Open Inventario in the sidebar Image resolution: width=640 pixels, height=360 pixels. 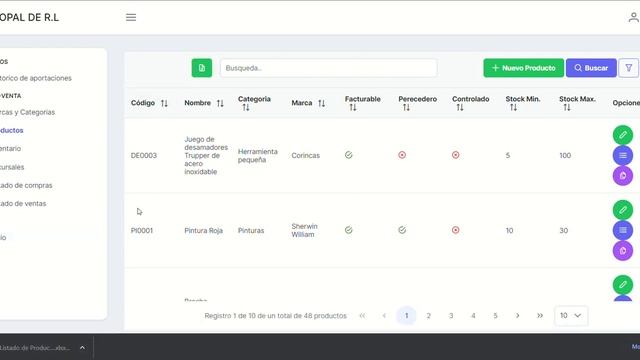point(10,149)
